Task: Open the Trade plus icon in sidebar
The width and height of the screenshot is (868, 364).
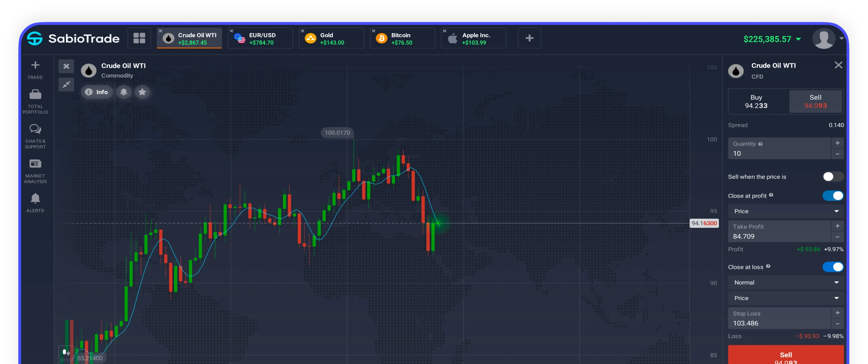Action: [35, 65]
